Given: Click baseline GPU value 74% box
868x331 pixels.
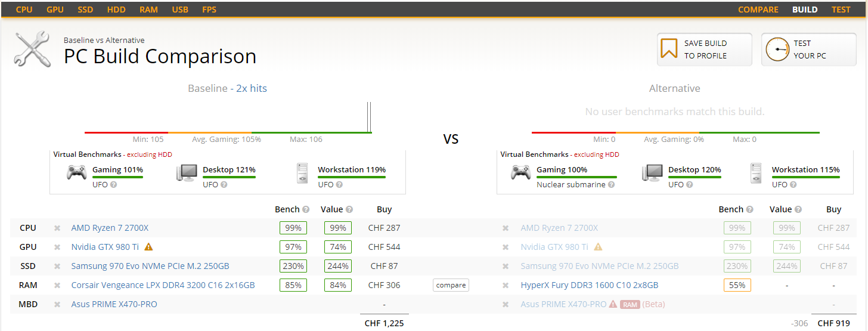Looking at the screenshot, I should [338, 247].
